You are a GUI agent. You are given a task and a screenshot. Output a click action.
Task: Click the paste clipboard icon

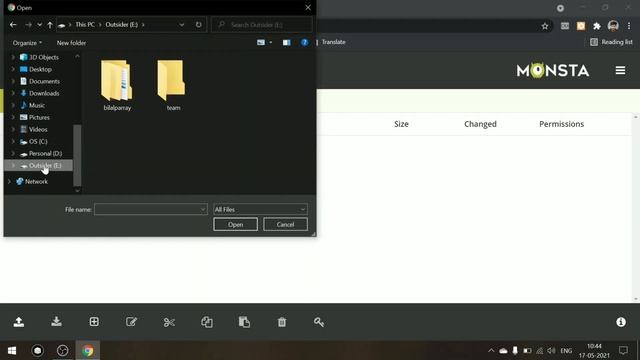[244, 322]
